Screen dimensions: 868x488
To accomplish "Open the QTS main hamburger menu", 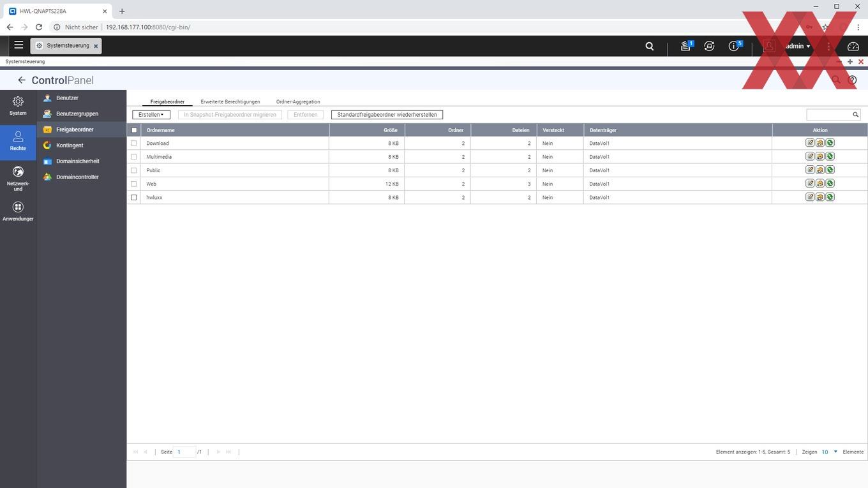I will click(x=19, y=45).
